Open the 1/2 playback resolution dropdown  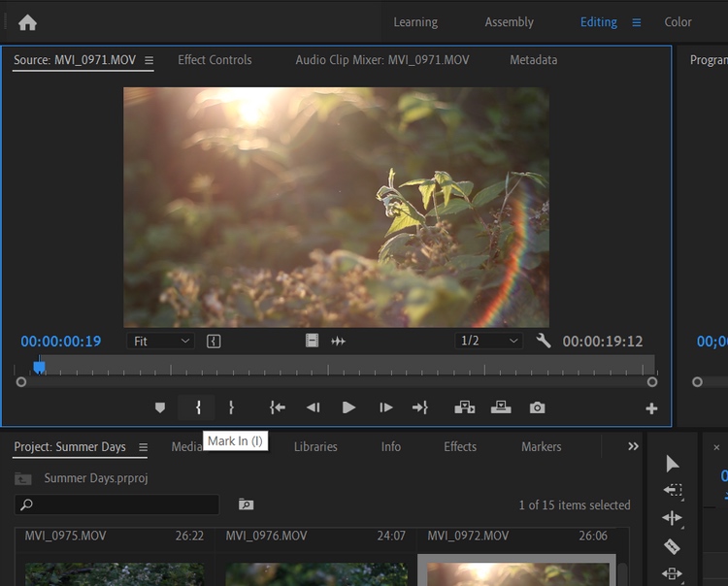(490, 342)
